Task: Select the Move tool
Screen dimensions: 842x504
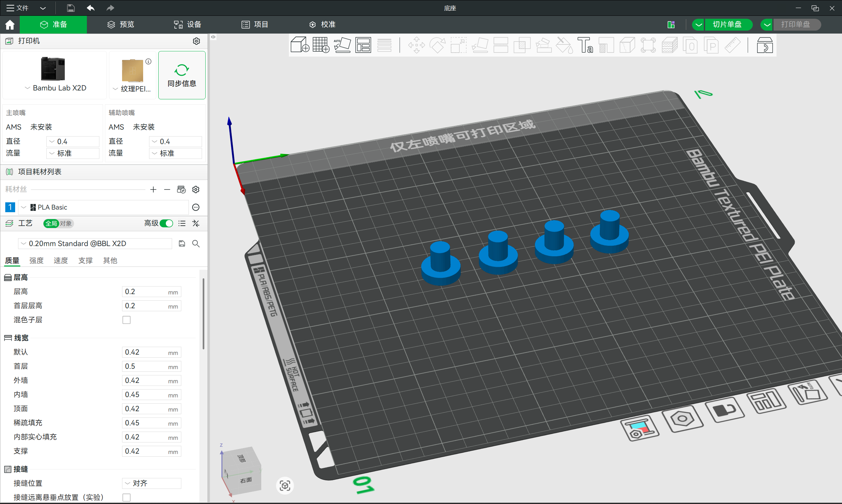Action: [x=417, y=45]
